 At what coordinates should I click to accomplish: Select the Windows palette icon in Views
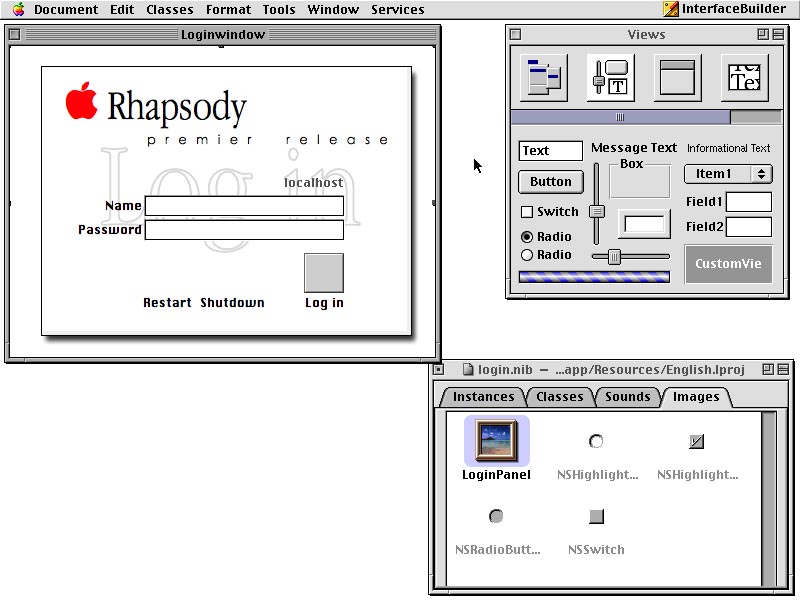coord(678,78)
